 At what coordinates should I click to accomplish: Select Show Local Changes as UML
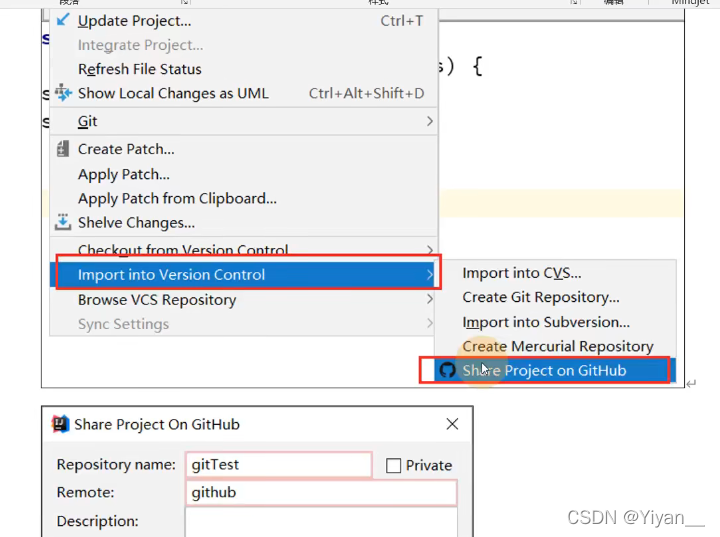(x=244, y=93)
